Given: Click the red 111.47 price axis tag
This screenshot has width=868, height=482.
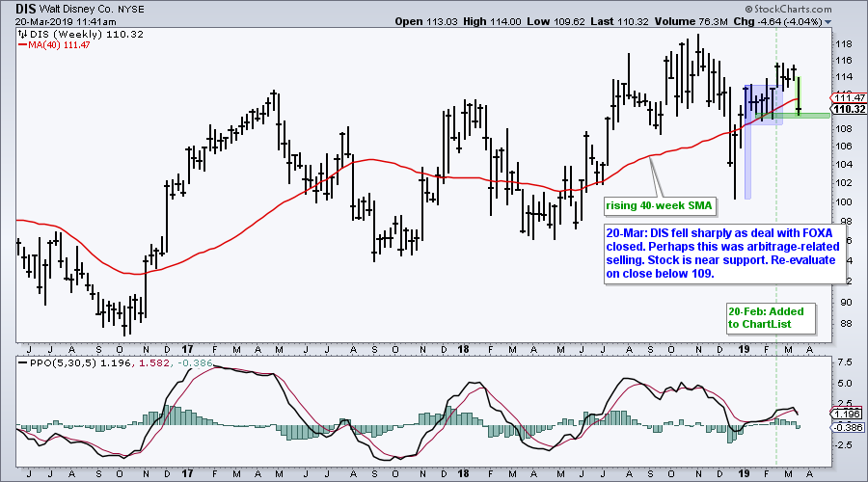Looking at the screenshot, I should pos(850,98).
